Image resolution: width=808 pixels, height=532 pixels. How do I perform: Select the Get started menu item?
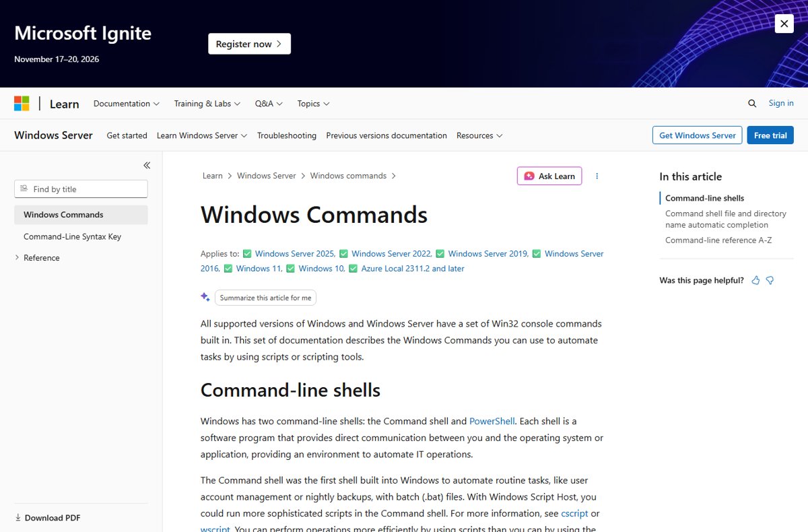point(127,135)
